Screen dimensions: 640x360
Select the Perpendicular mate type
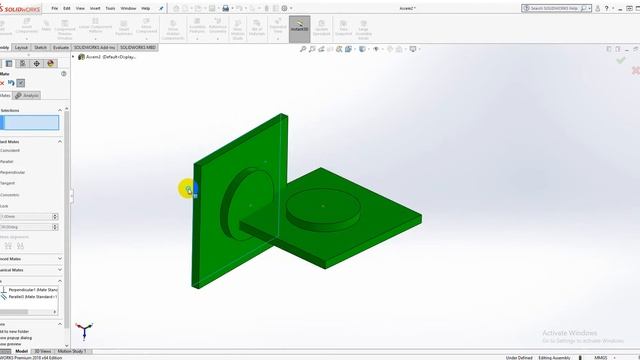[13, 172]
